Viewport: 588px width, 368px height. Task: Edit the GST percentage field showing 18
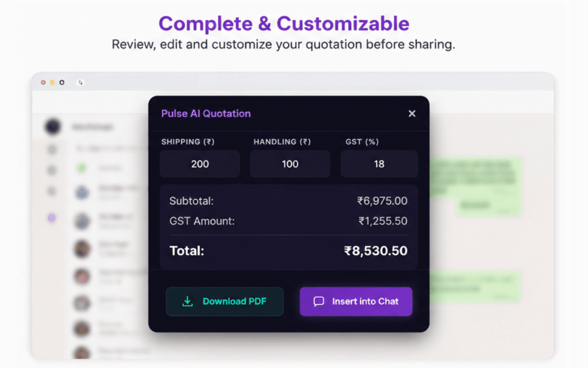click(379, 164)
